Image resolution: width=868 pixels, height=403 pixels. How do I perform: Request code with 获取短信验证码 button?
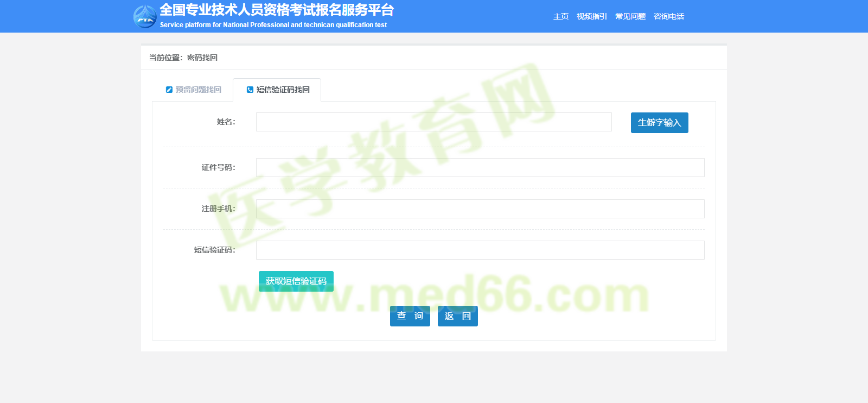[x=296, y=281]
